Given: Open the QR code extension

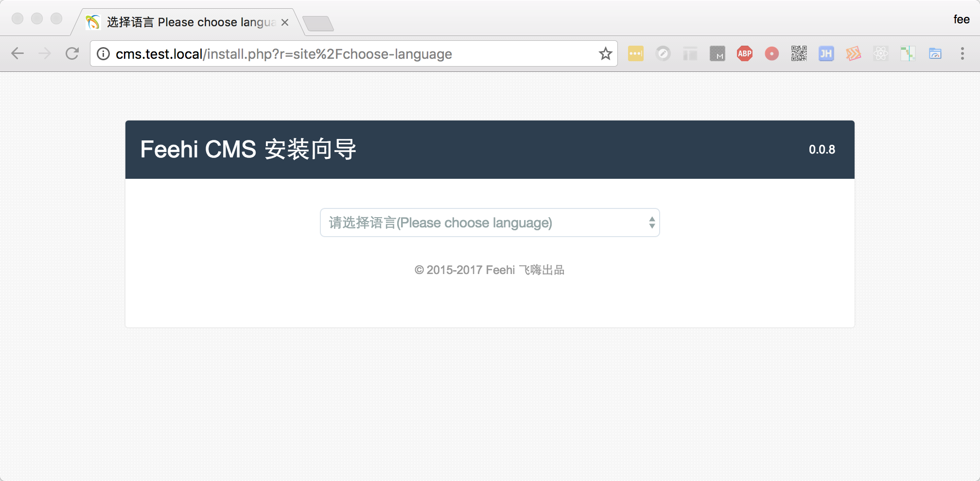Looking at the screenshot, I should (x=799, y=53).
